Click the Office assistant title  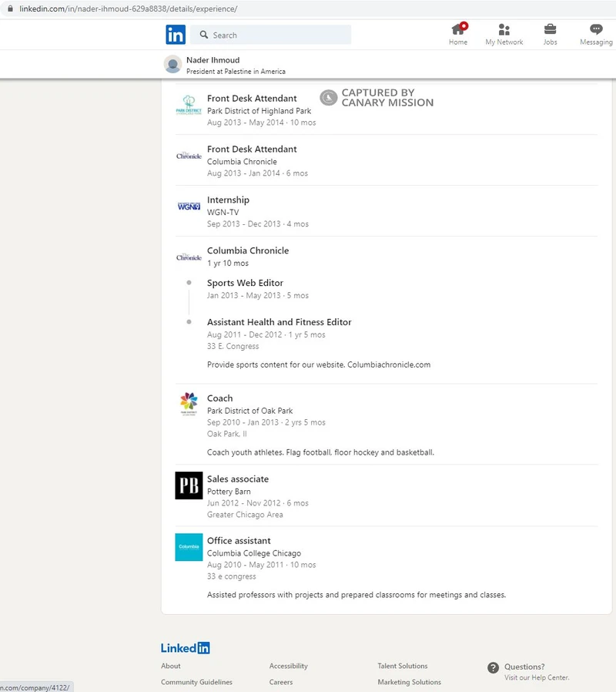[239, 541]
